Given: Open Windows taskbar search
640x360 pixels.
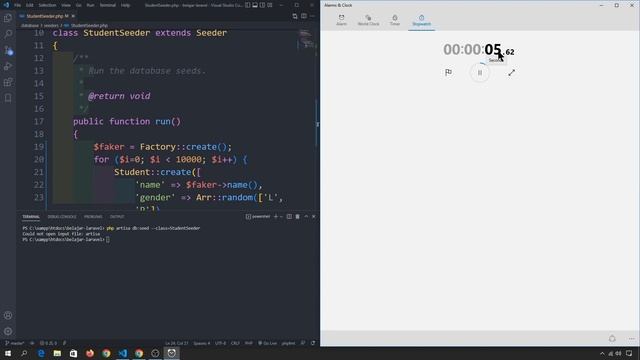Looking at the screenshot, I should click(24, 353).
